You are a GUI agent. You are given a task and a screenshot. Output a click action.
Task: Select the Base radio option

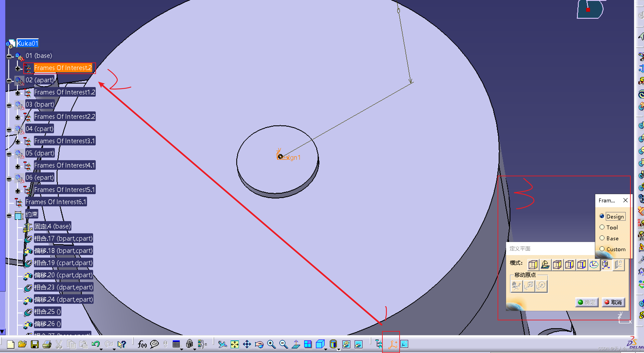tap(602, 238)
